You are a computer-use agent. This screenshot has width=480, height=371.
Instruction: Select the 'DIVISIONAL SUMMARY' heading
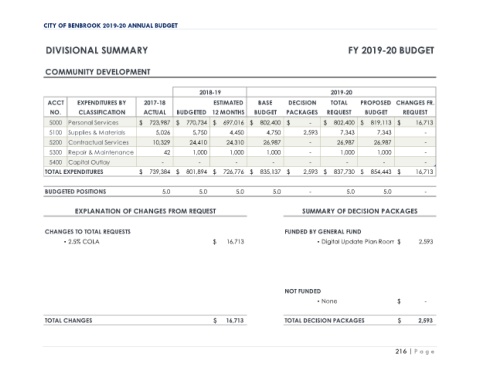pos(97,51)
